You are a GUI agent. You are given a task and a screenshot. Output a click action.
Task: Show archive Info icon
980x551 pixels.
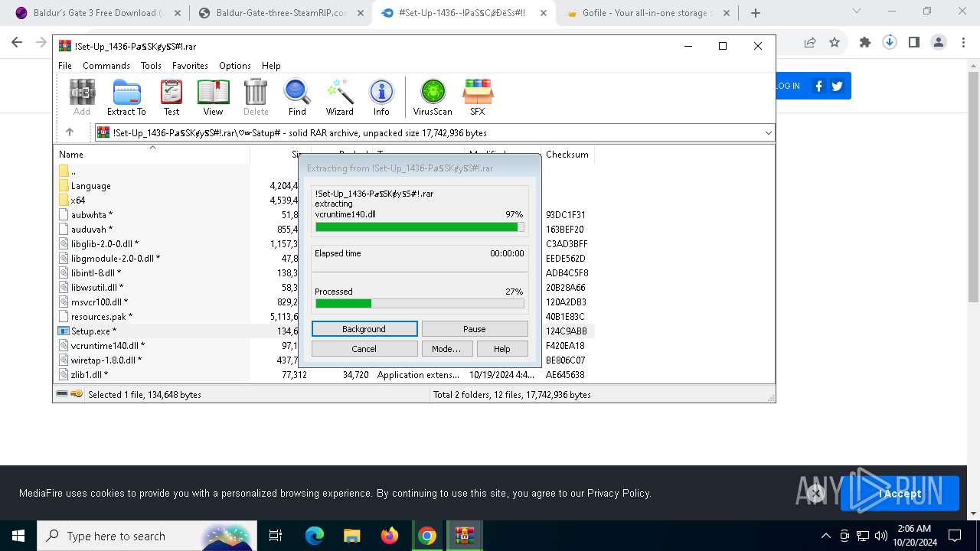tap(381, 97)
